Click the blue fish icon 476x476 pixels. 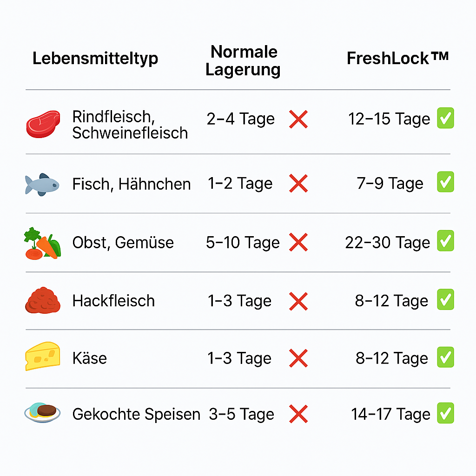tap(42, 184)
